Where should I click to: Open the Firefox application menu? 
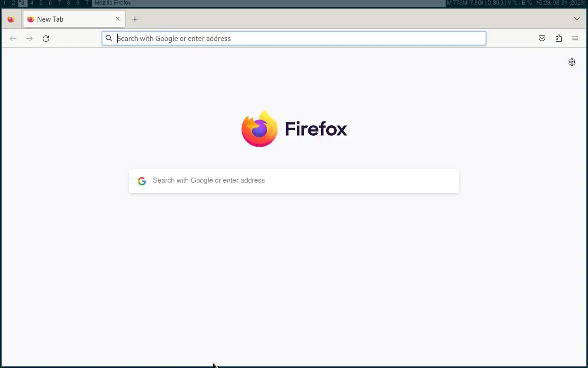575,39
